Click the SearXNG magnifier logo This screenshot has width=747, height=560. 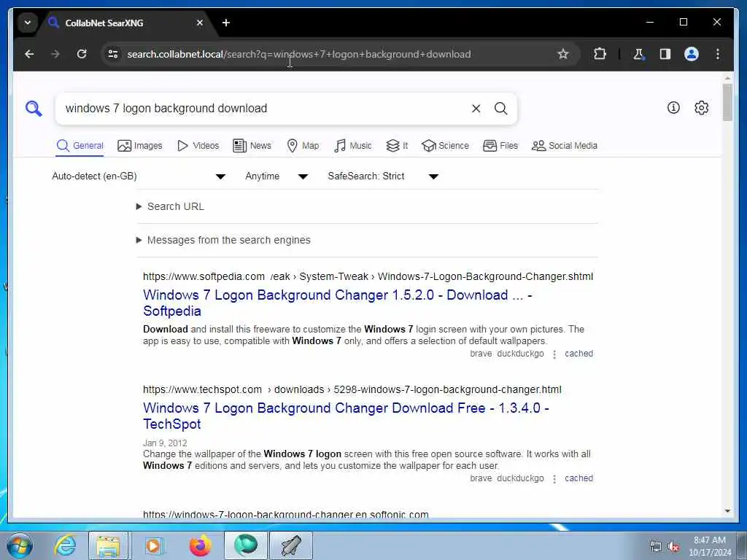pos(34,108)
